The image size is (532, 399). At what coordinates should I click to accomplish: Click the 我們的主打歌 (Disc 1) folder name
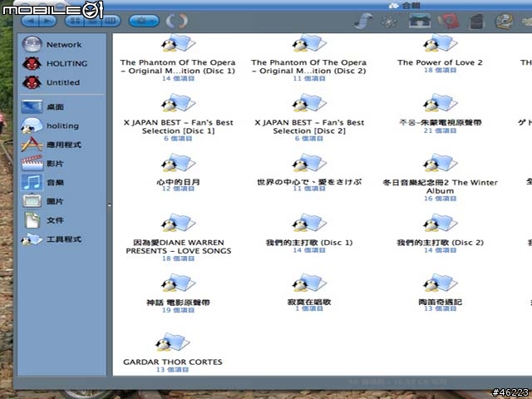point(309,243)
